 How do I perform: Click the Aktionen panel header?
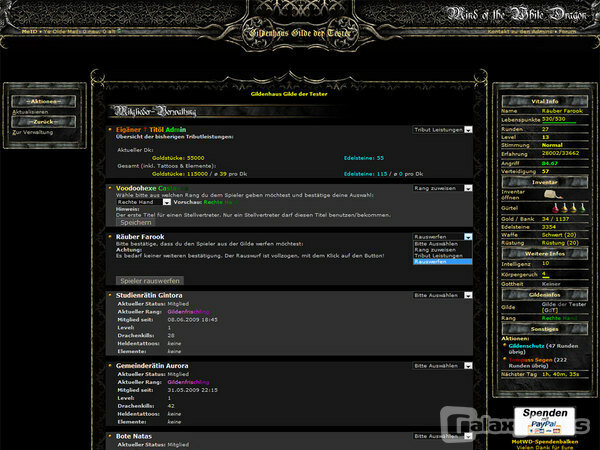tap(44, 101)
